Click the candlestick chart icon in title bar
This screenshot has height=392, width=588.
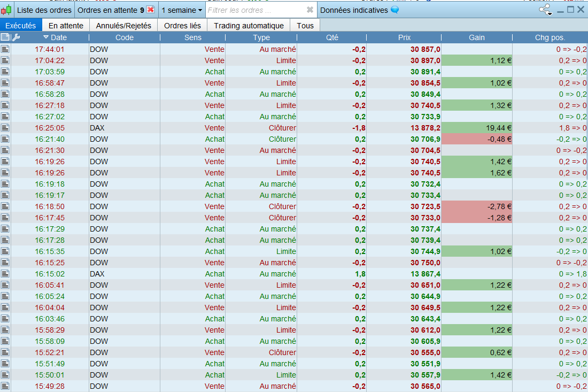click(x=6, y=10)
